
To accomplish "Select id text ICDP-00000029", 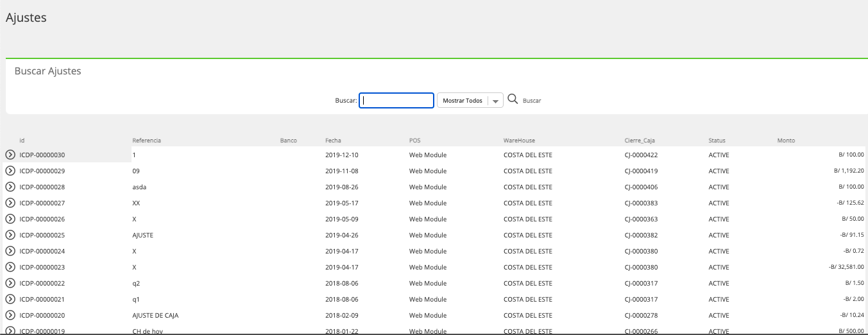I will coord(42,171).
